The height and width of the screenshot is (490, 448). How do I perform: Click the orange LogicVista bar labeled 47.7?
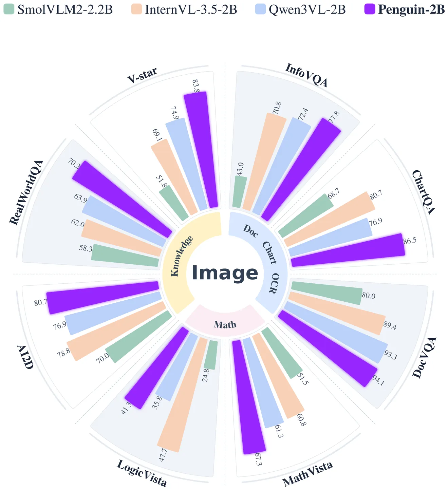[x=183, y=394]
